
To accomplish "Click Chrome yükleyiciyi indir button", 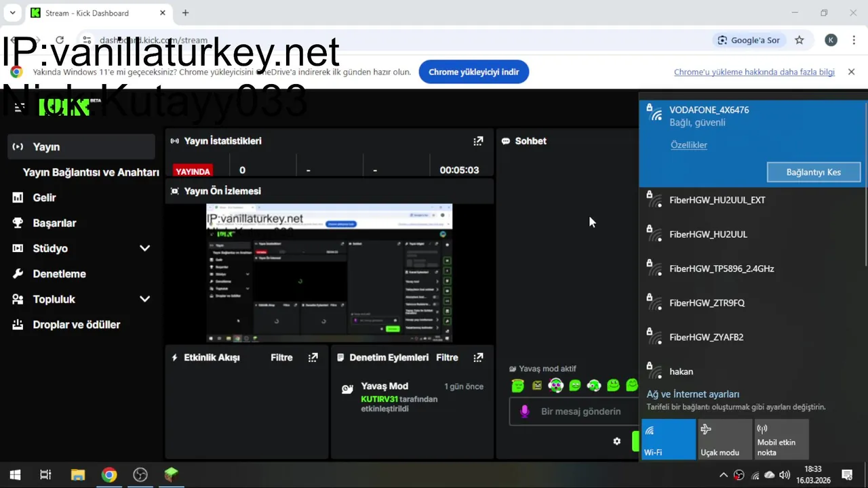I will 473,72.
